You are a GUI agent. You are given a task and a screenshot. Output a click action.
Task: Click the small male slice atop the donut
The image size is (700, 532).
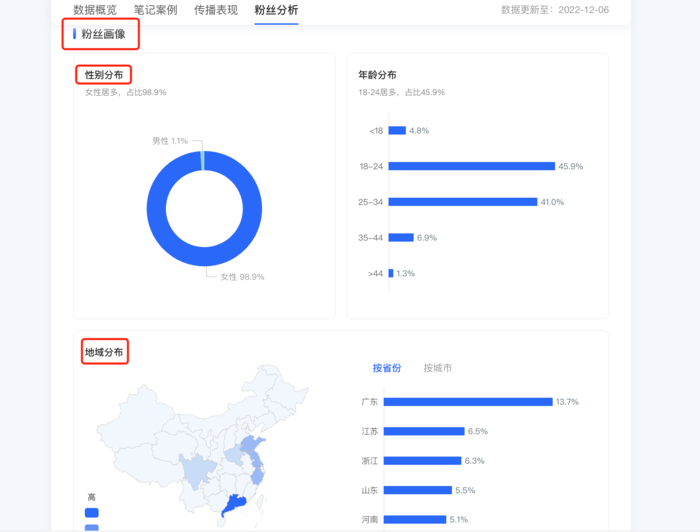pos(203,160)
